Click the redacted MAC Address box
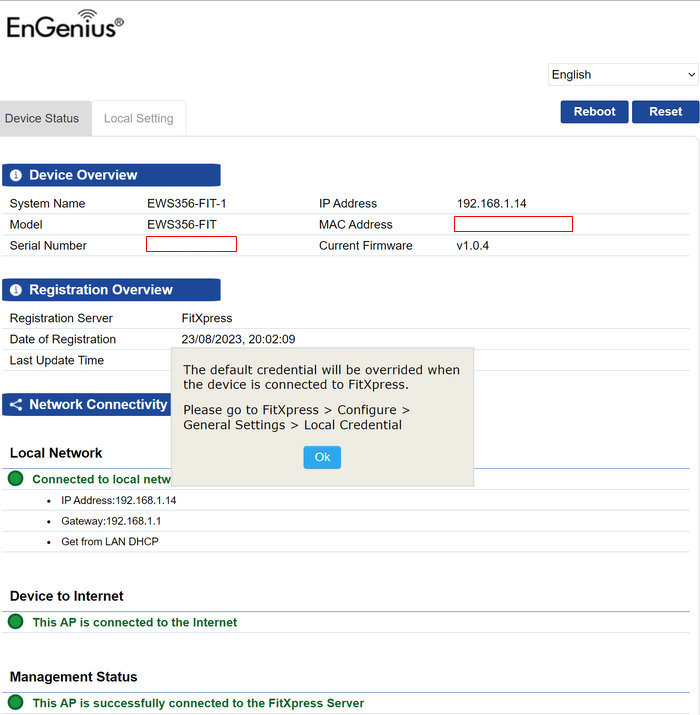The height and width of the screenshot is (715, 700). pyautogui.click(x=513, y=224)
